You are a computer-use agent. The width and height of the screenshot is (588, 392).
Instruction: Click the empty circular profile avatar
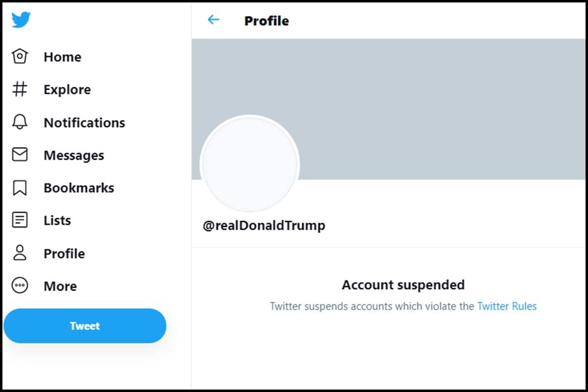[250, 164]
